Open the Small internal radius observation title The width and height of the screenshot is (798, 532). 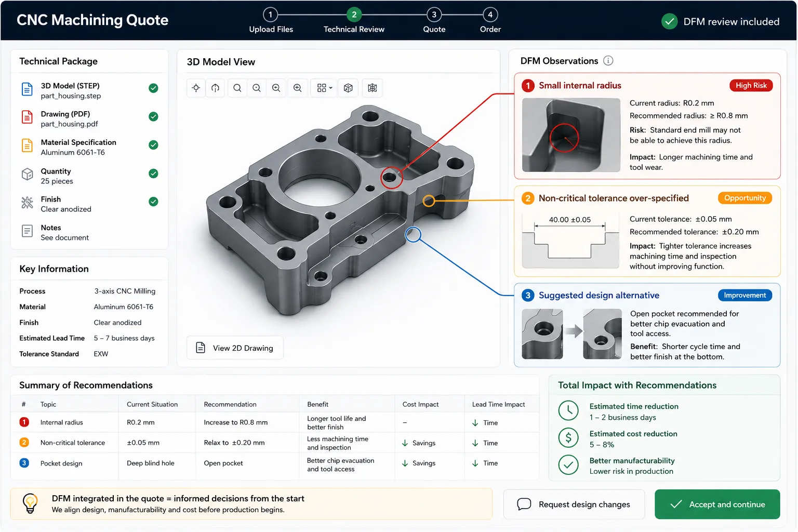point(580,86)
